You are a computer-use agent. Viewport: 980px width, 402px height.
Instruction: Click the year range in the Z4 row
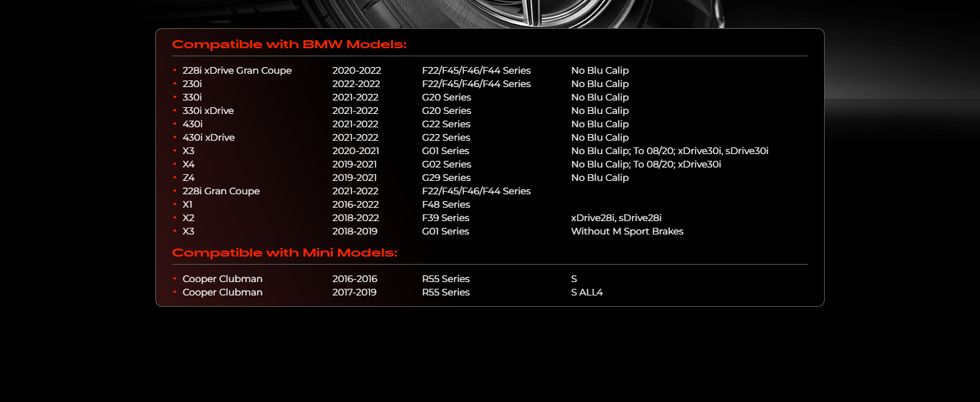(355, 178)
